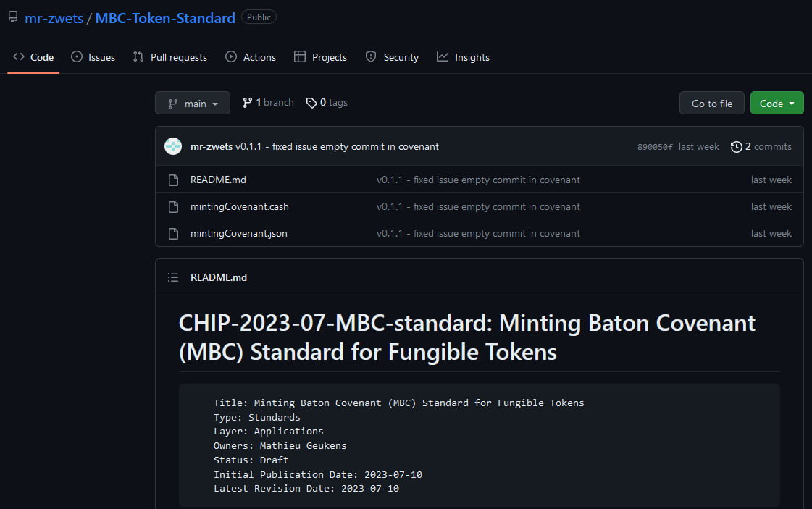Image resolution: width=812 pixels, height=509 pixels.
Task: Open the mintingCovenant.cash file
Action: [240, 206]
